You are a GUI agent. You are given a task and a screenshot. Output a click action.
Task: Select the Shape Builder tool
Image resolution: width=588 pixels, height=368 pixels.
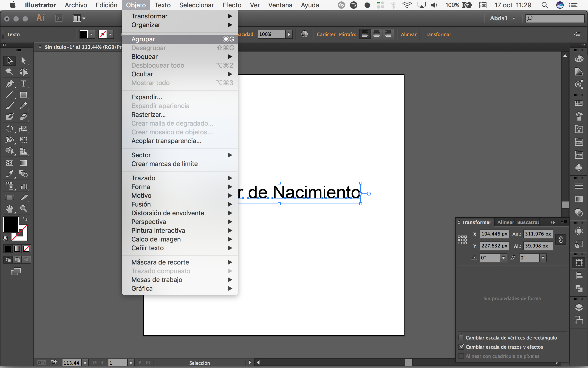coord(9,151)
